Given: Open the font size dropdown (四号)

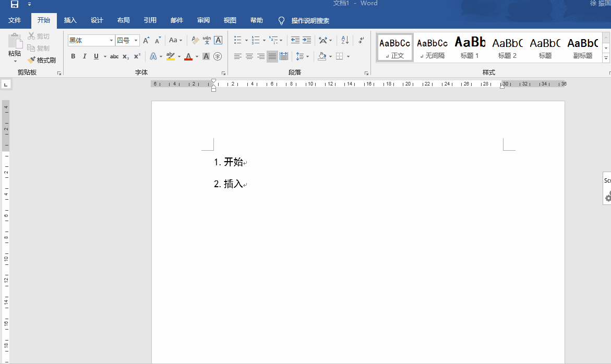Looking at the screenshot, I should pos(136,40).
